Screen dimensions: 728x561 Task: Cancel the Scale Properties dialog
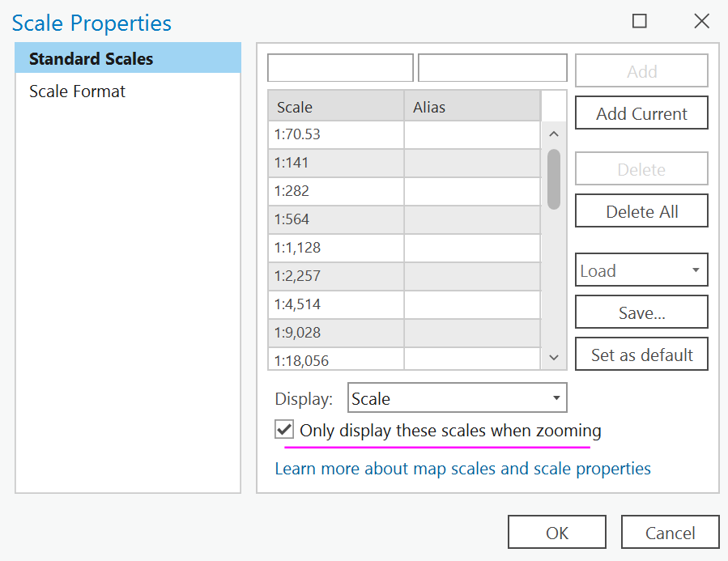pyautogui.click(x=670, y=533)
